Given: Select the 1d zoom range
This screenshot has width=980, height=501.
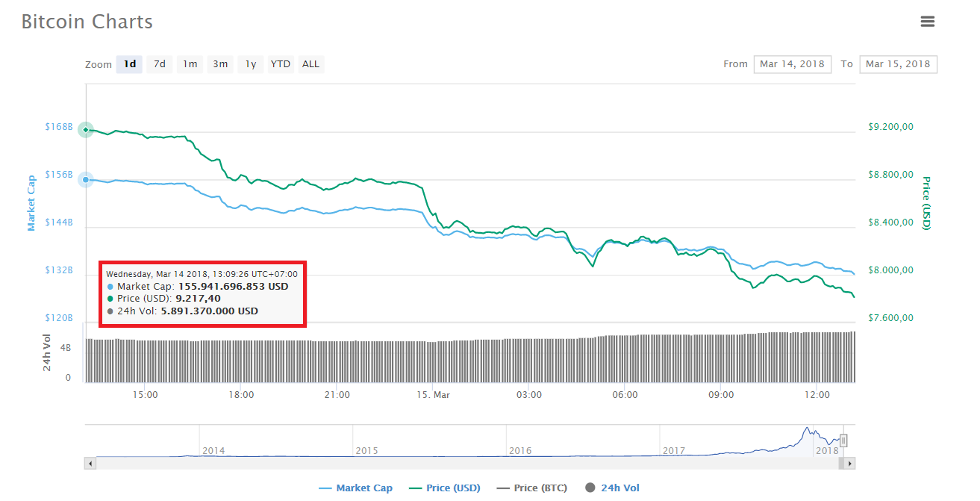Looking at the screenshot, I should point(129,64).
